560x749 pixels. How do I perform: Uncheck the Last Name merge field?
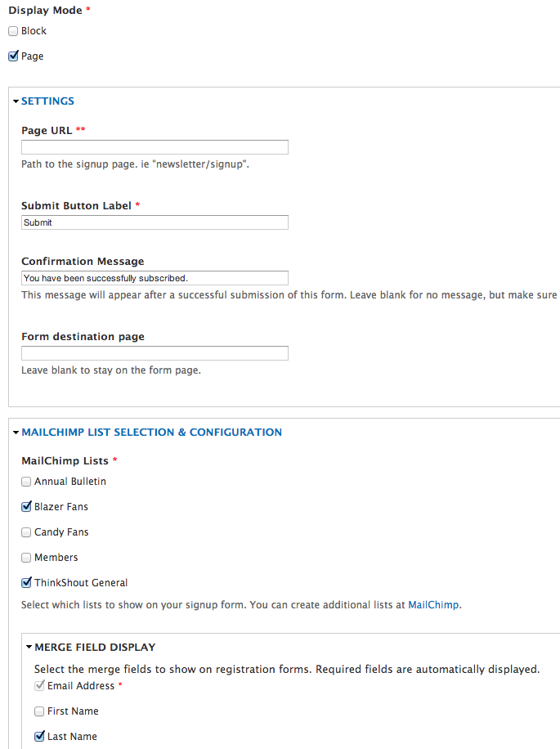39,737
